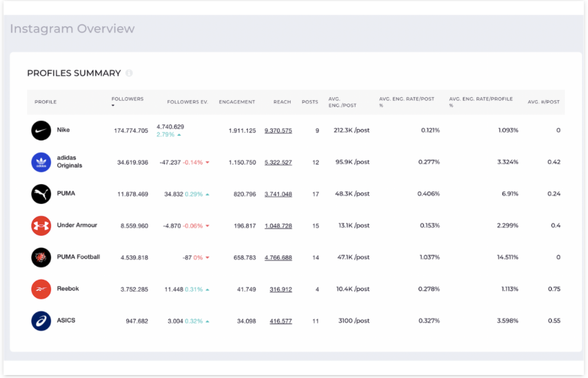Click the PUMA Football profile logo
This screenshot has width=588, height=378.
point(41,257)
